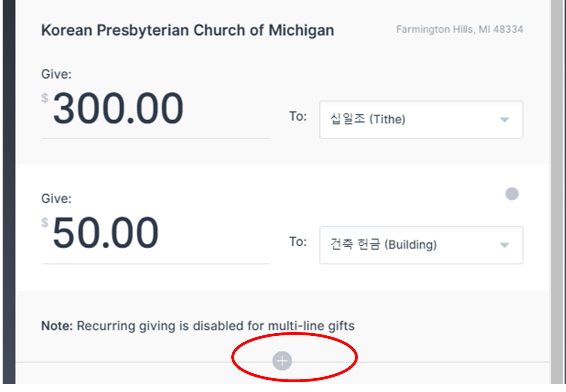Click the dark left sidebar strip
This screenshot has width=566, height=392.
coord(9,192)
